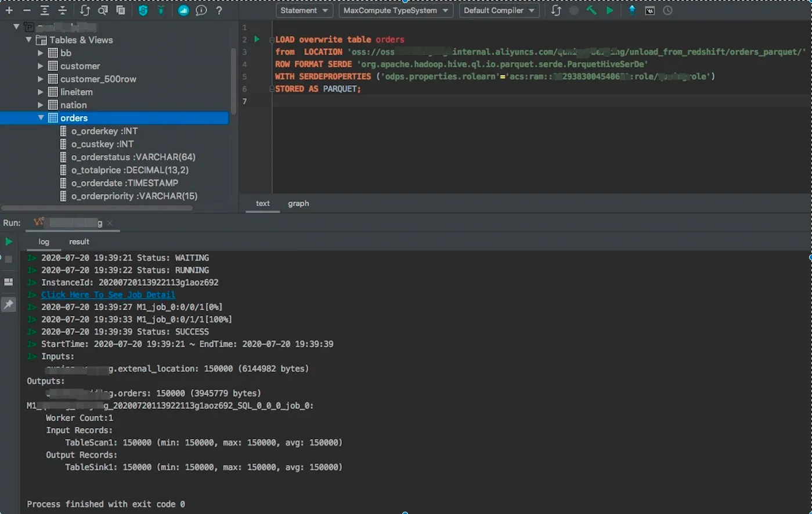Switch to the graph editor tab
This screenshot has width=812, height=514.
pos(298,203)
